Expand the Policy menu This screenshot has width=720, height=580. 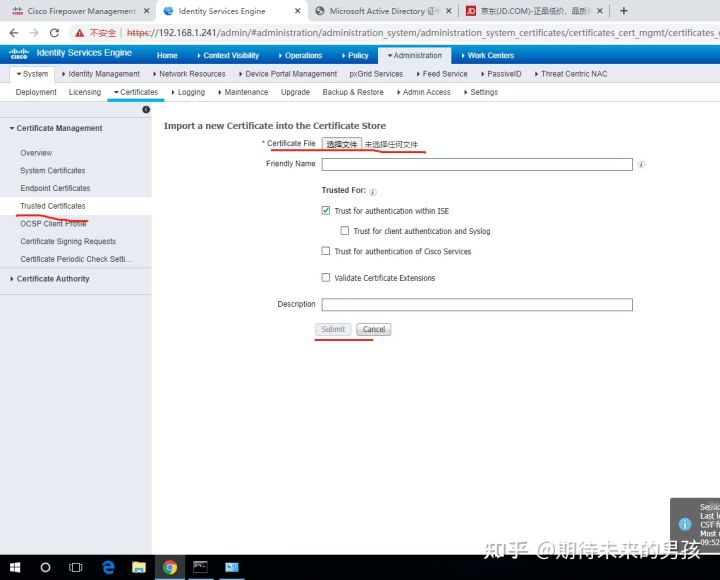pyautogui.click(x=355, y=55)
